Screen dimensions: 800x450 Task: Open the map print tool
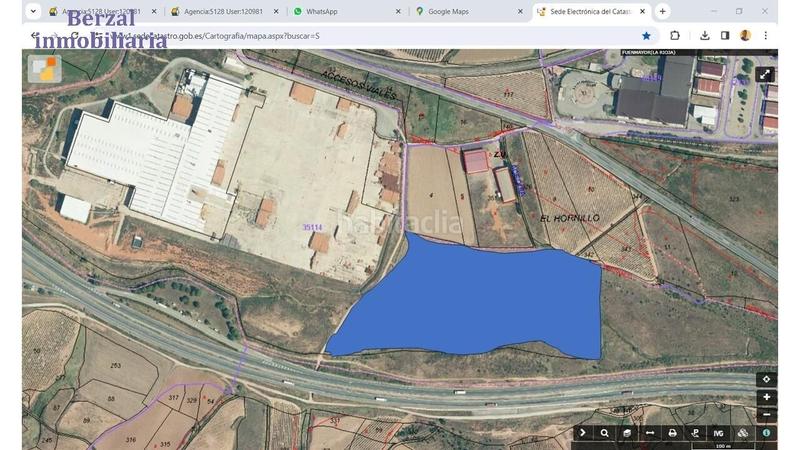coord(673,433)
